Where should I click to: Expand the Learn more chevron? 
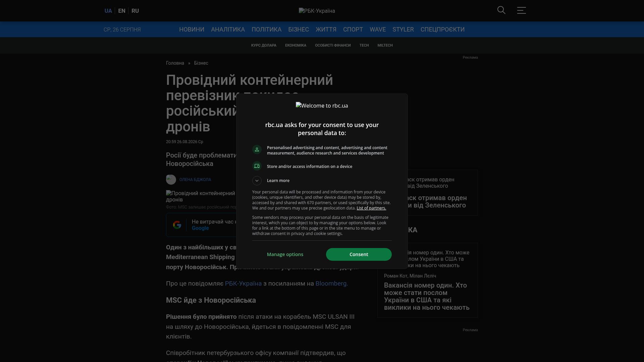257,181
